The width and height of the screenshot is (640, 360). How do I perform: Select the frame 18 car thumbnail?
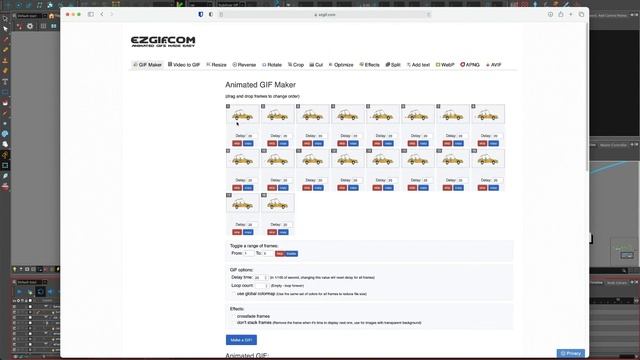click(278, 203)
